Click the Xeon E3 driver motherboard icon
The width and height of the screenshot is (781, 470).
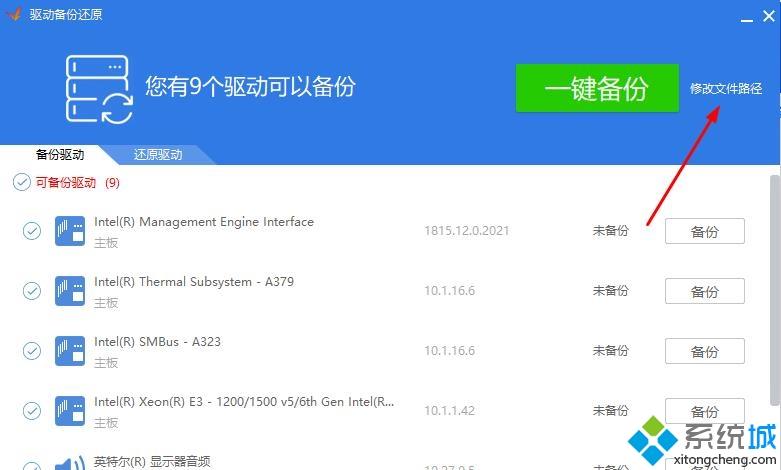coord(70,411)
